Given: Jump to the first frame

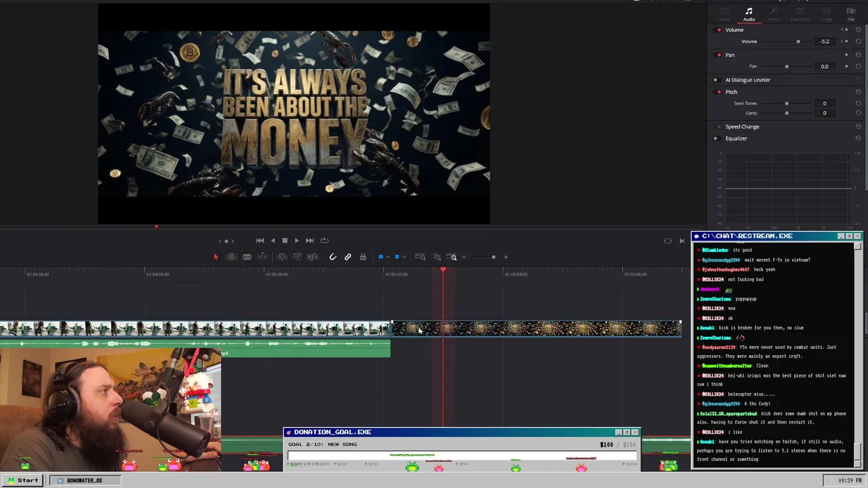Looking at the screenshot, I should click(x=260, y=241).
